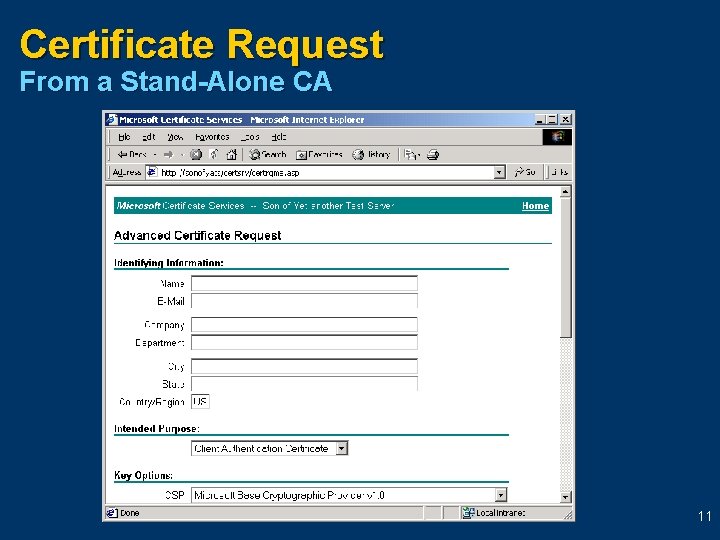Click the Internet Explorer title bar icon
720x540 pixels.
112,119
